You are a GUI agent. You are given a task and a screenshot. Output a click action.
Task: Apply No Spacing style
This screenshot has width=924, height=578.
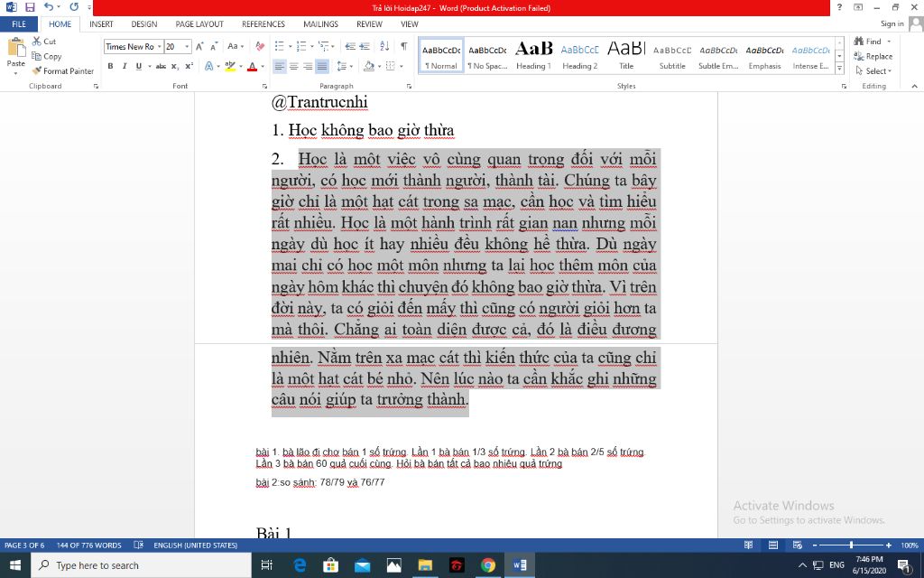487,55
